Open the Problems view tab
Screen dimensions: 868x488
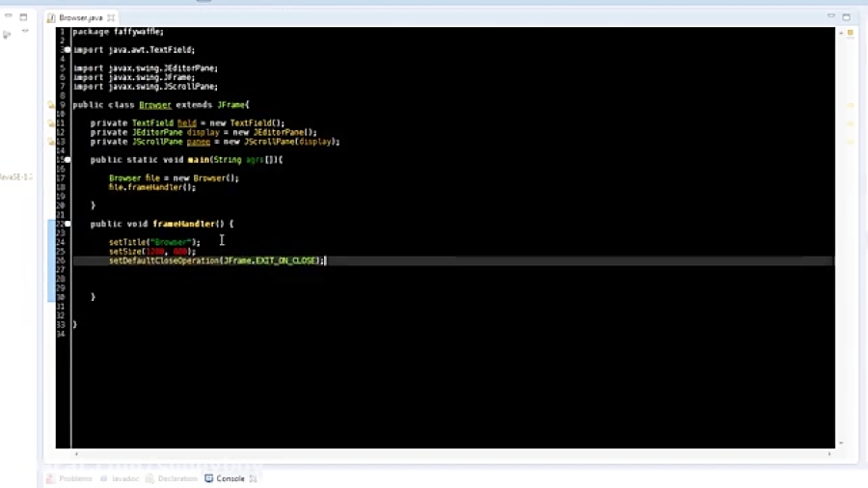coord(69,478)
